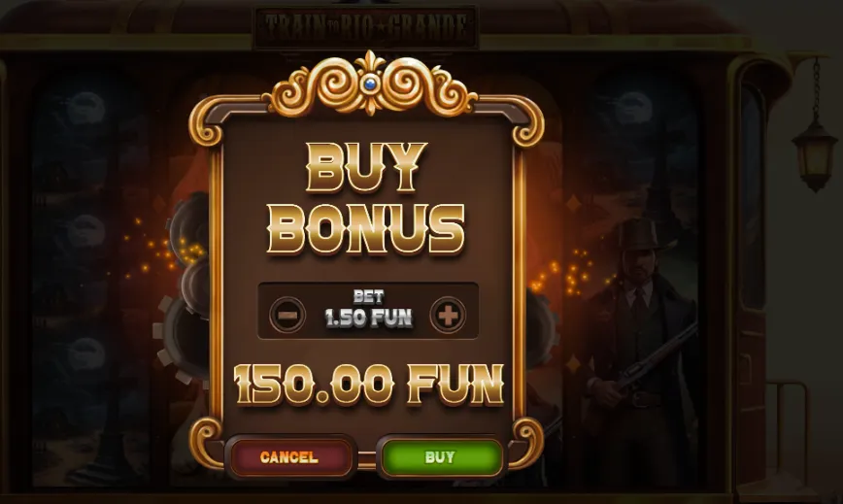Screen dimensions: 843x504
Task: Click the bottom dimmed symbol on left reel
Action: [86, 353]
